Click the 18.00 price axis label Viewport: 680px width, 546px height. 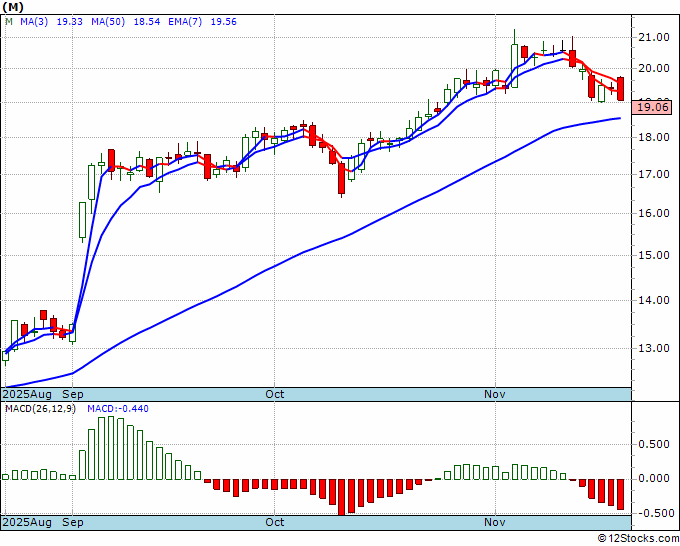pyautogui.click(x=654, y=137)
